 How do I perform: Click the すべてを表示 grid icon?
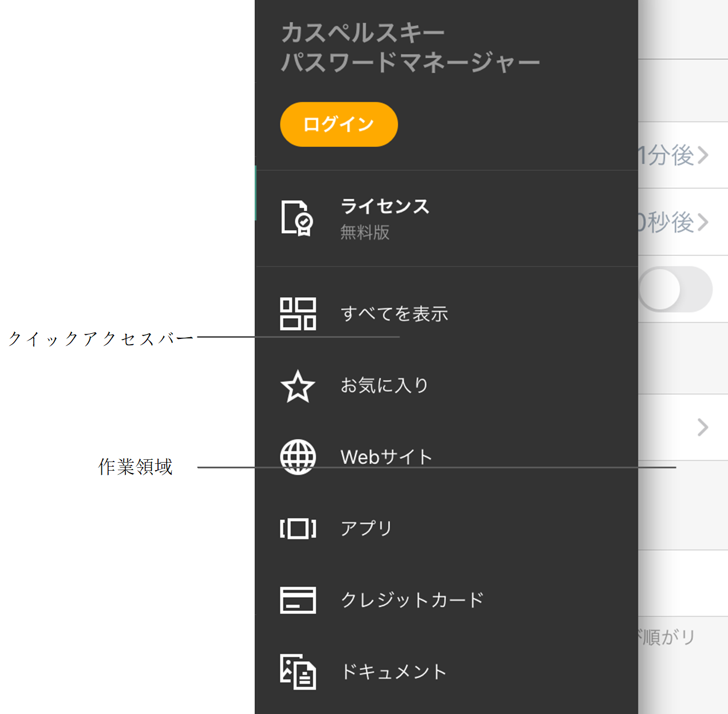(298, 314)
